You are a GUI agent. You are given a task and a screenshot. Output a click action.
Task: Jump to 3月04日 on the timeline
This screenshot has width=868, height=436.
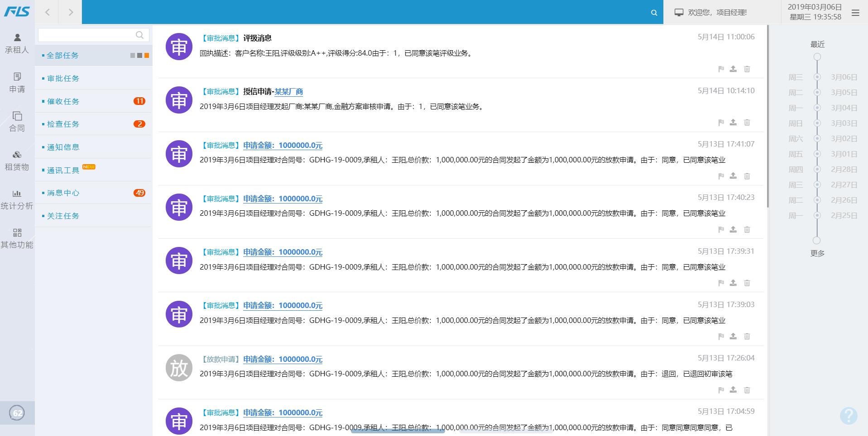(x=844, y=108)
